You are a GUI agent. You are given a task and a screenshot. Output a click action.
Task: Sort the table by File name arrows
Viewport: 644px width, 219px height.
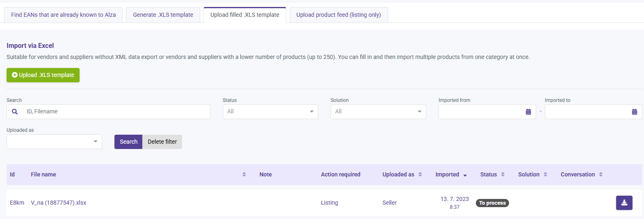click(x=244, y=174)
